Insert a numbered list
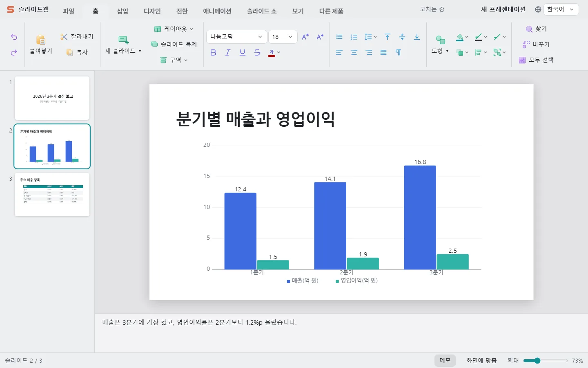 (354, 37)
